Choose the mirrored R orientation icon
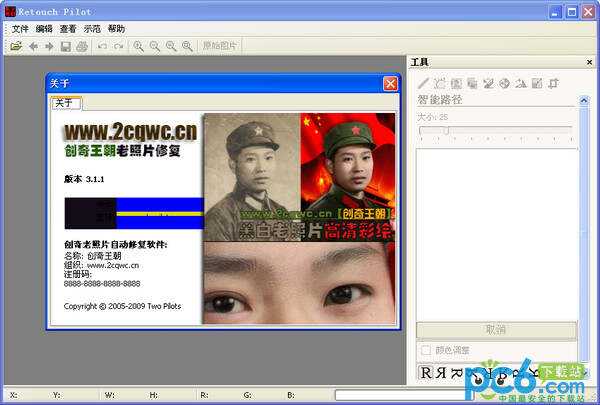The width and height of the screenshot is (600, 405). pyautogui.click(x=441, y=372)
